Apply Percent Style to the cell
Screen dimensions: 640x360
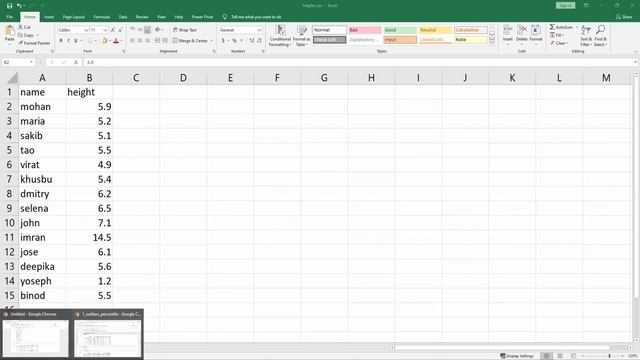click(x=234, y=41)
